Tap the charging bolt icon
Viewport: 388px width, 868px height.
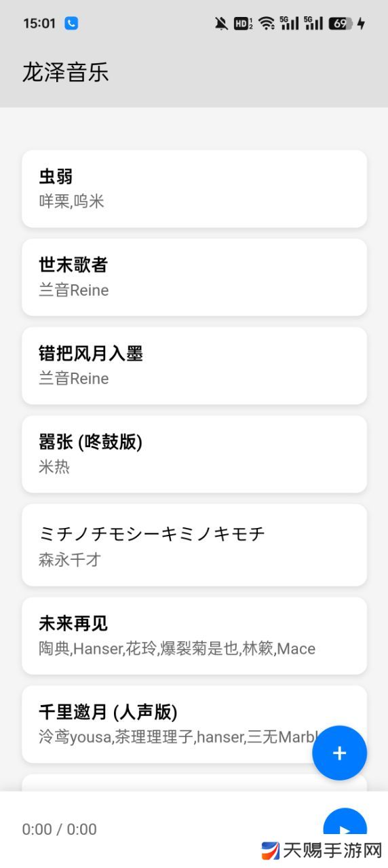[361, 24]
